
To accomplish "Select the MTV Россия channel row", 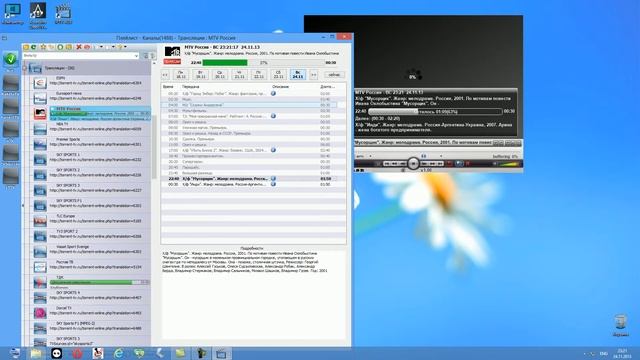I will pyautogui.click(x=100, y=113).
